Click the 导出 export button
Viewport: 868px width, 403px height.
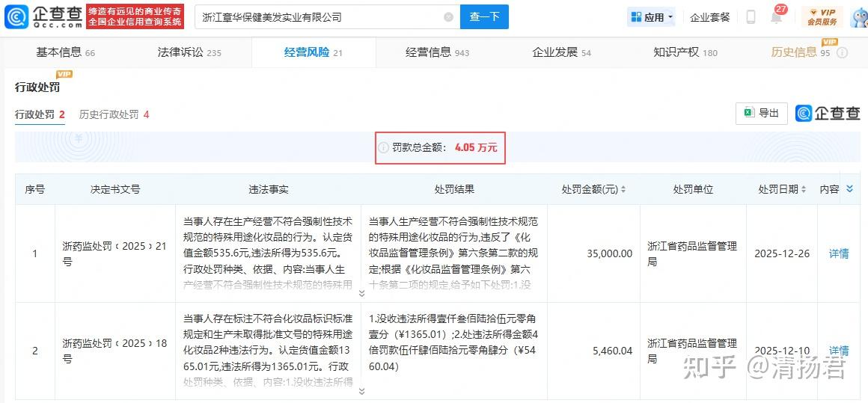pos(762,114)
